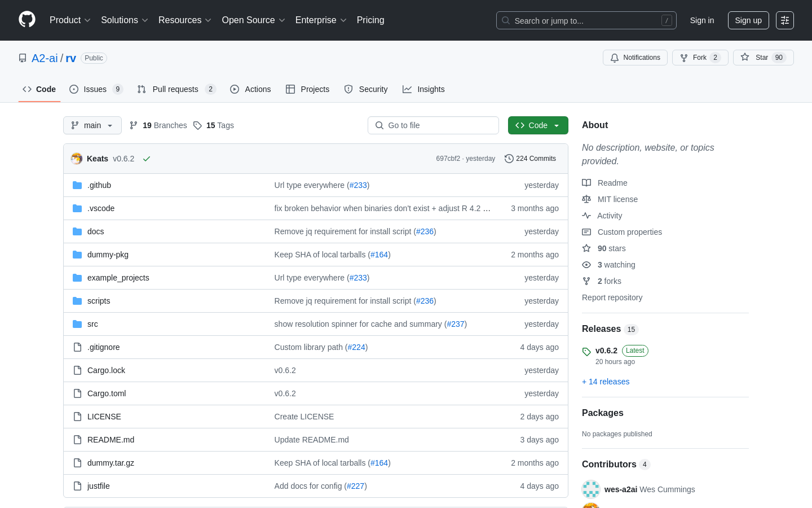The height and width of the screenshot is (508, 812).
Task: Switch to the Pull requests tab
Action: point(176,89)
